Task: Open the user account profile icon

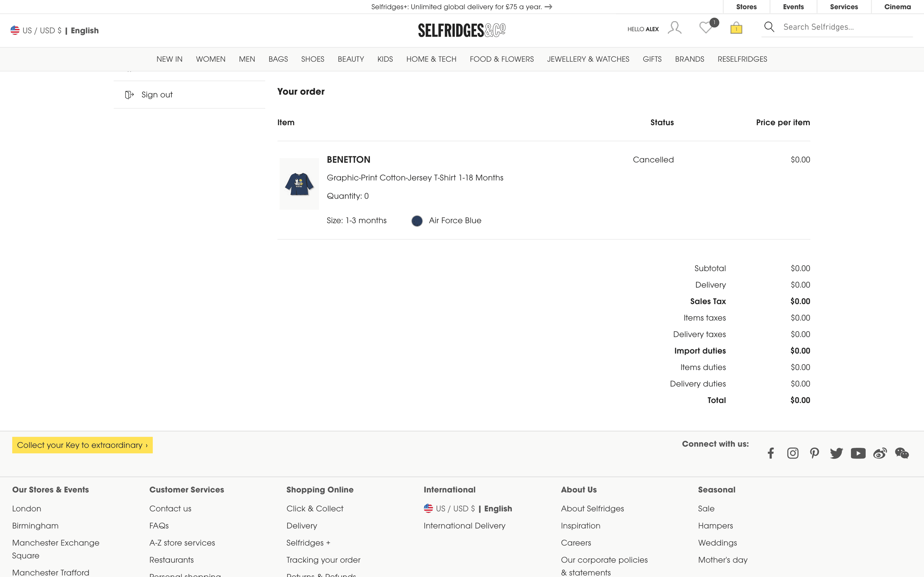Action: click(674, 28)
